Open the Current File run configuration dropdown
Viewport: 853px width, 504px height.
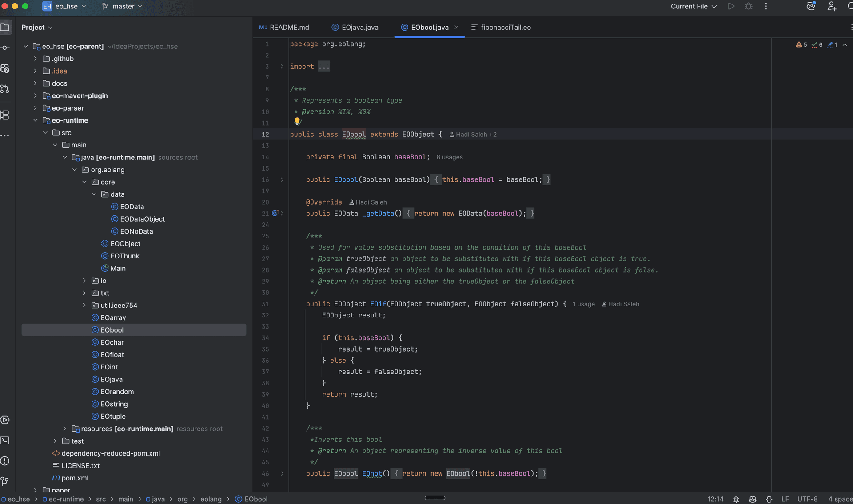[693, 6]
